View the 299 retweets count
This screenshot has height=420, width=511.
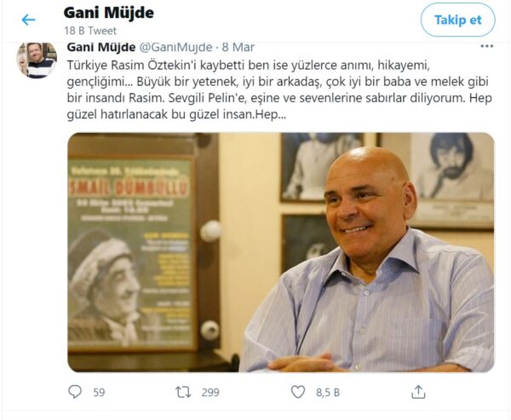210,392
